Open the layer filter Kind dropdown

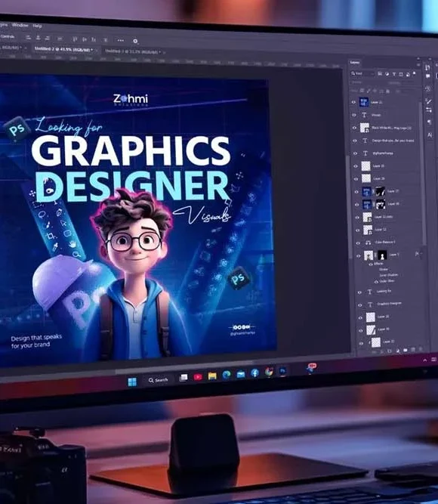362,73
